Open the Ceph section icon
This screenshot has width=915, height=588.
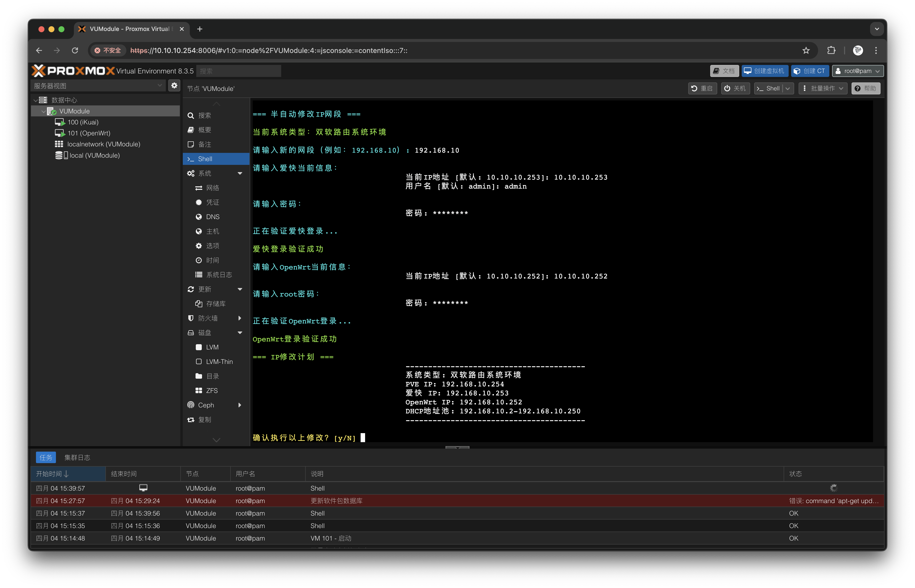191,405
